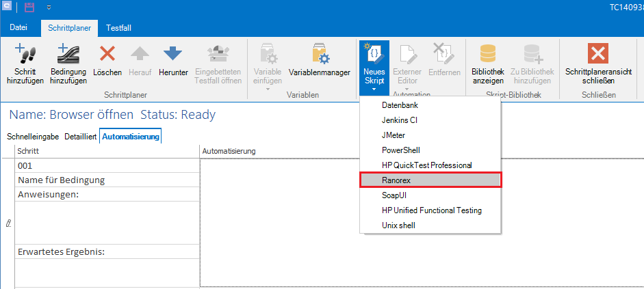The height and width of the screenshot is (289, 644).
Task: Click the Bedingung hinzufügen icon
Action: click(68, 55)
